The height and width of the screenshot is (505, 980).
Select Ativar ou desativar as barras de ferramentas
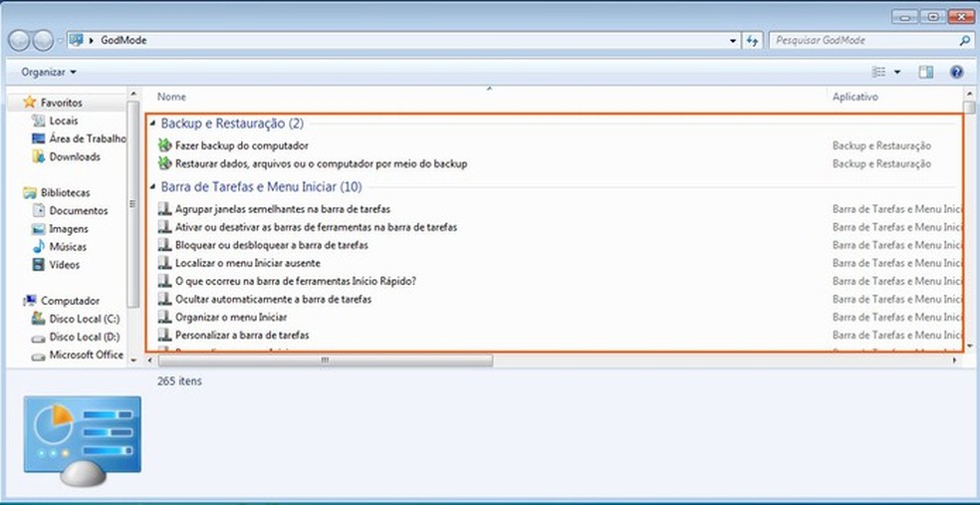point(316,227)
